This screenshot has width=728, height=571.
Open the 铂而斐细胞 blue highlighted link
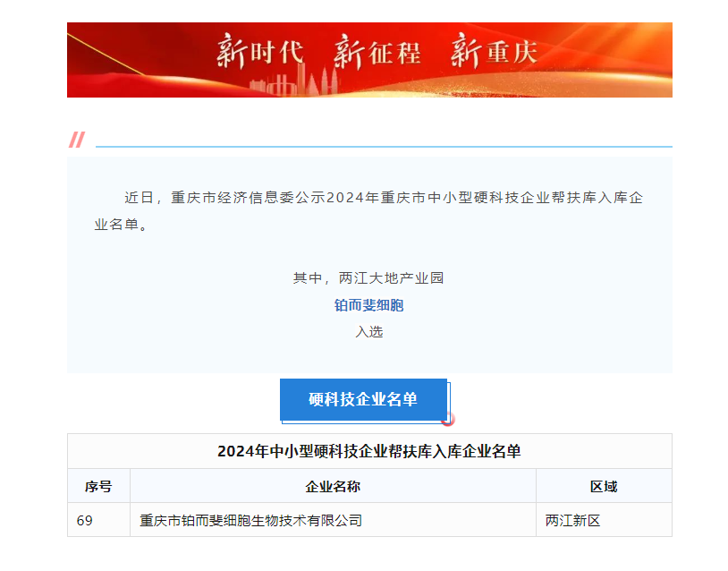click(x=368, y=305)
